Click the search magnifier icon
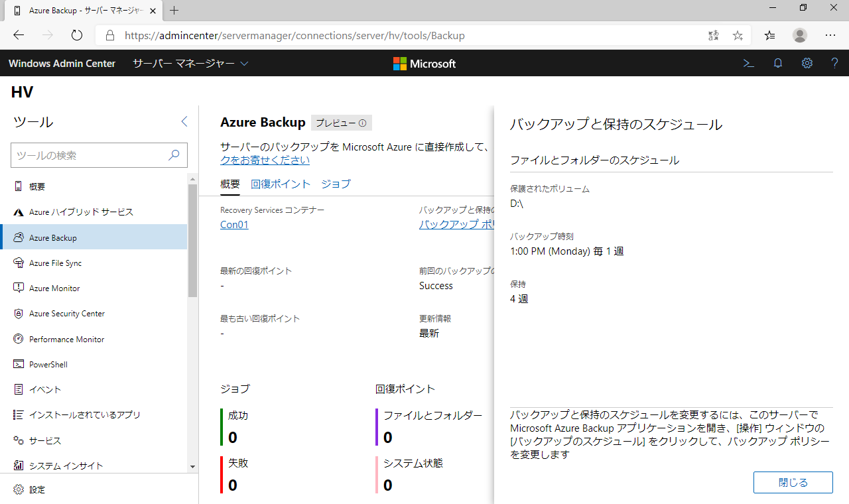This screenshot has height=504, width=849. pyautogui.click(x=174, y=155)
